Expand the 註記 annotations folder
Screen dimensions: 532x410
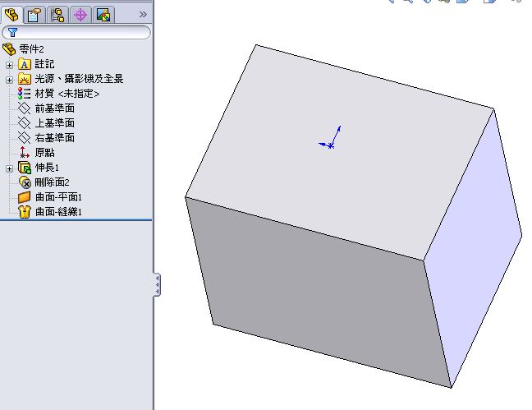pyautogui.click(x=10, y=65)
